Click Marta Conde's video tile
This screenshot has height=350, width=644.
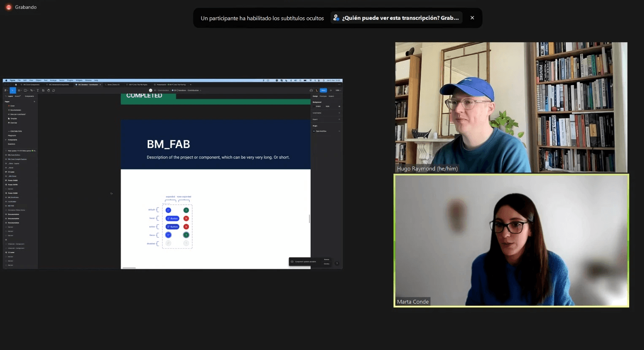[511, 240]
